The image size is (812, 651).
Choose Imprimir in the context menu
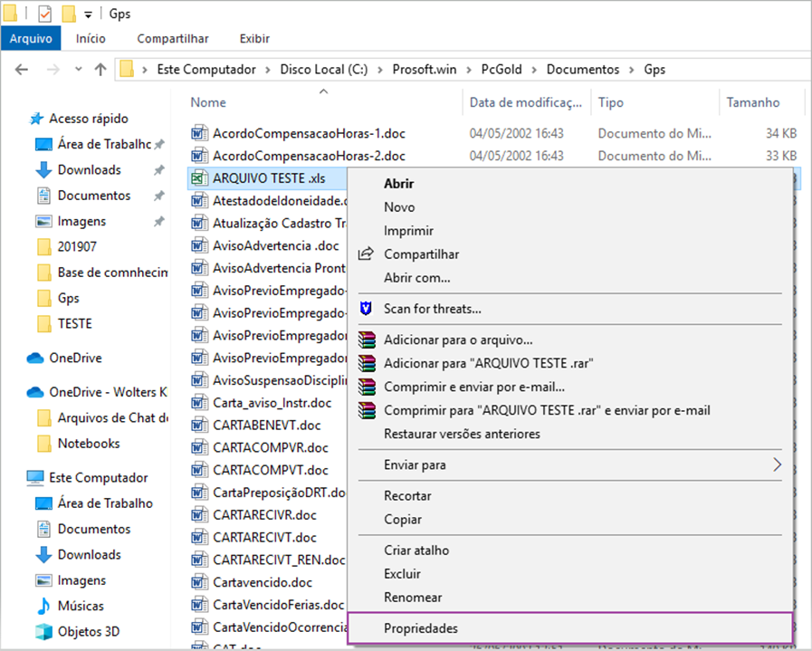coord(408,231)
